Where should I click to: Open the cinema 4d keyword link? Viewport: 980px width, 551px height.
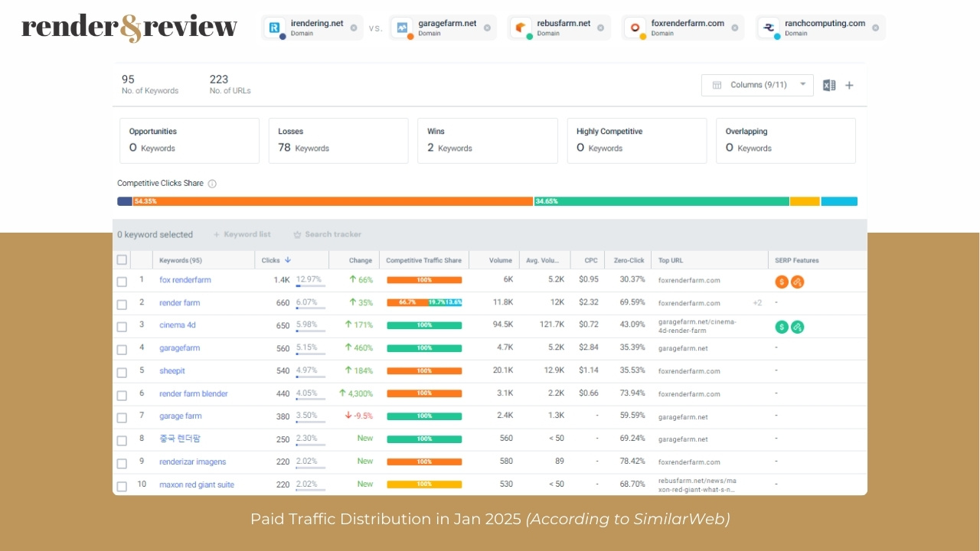tap(178, 325)
